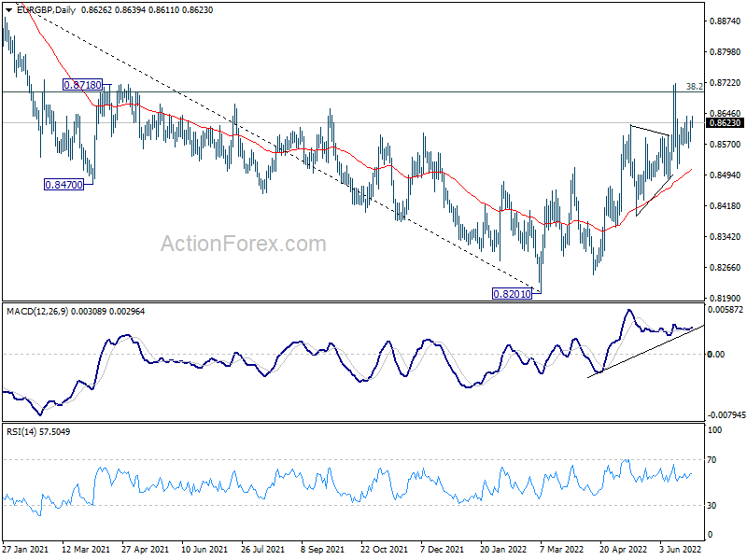This screenshot has height=560, width=747.
Task: Select the 0.82010 low price label
Action: pyautogui.click(x=512, y=294)
